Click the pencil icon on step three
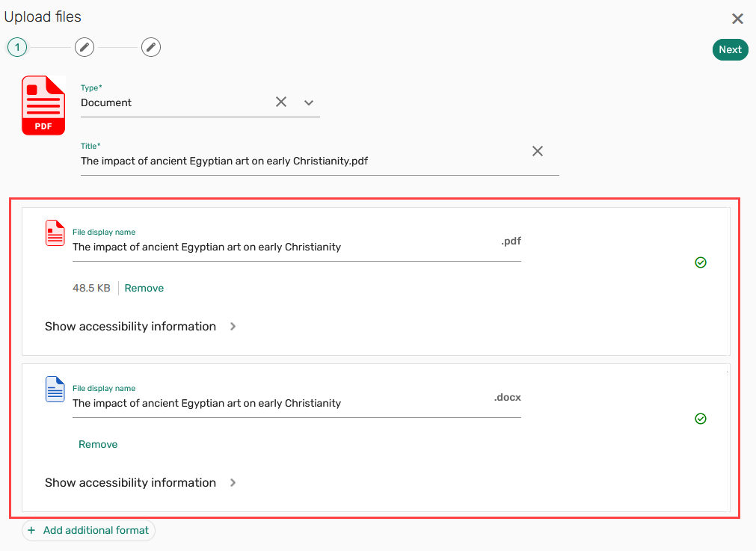Viewport: 756px width, 551px height. (x=150, y=47)
